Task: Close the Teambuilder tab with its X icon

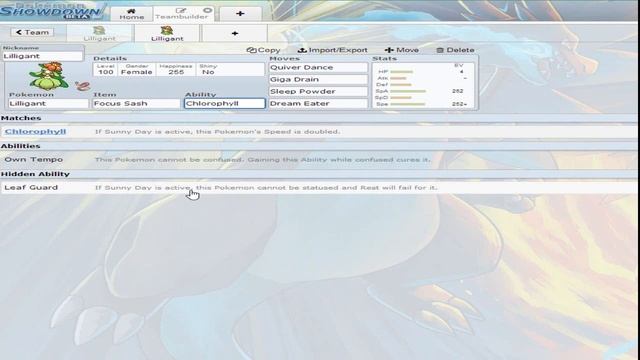Action: click(x=207, y=10)
